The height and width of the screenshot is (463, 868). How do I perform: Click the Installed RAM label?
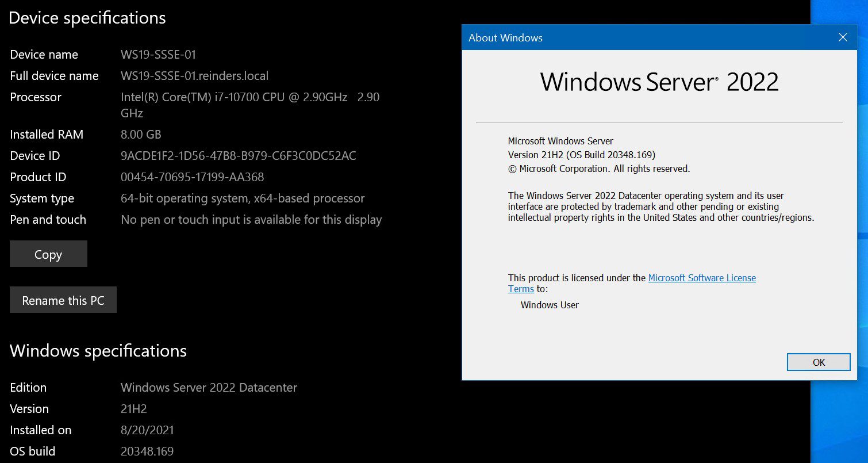click(x=47, y=135)
